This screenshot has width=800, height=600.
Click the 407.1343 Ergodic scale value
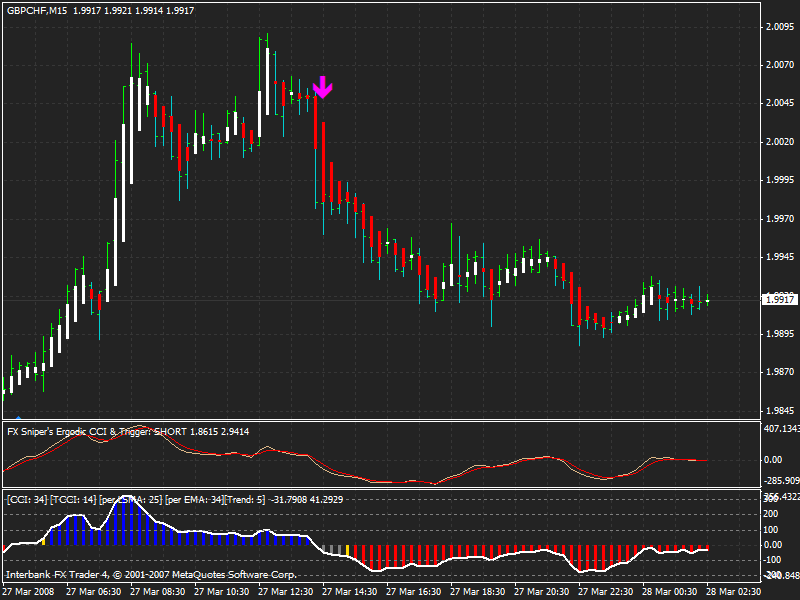pyautogui.click(x=781, y=429)
